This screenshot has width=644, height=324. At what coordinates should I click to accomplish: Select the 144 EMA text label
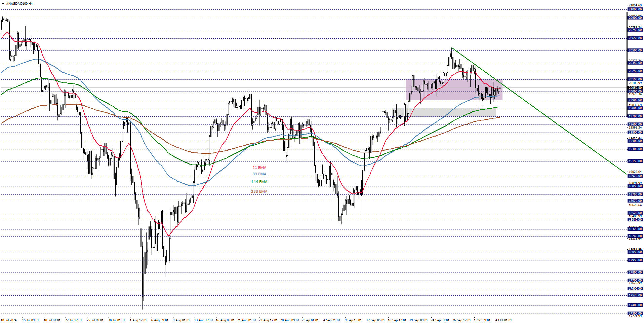(x=259, y=182)
